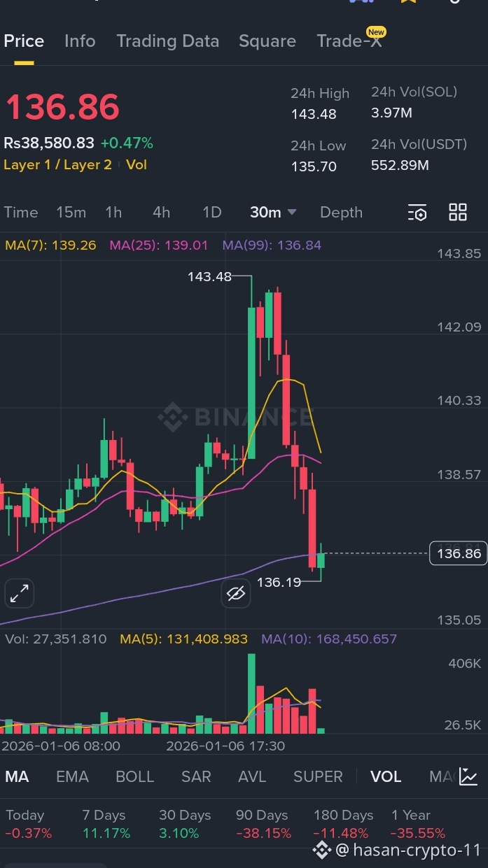Select the 4h interval
This screenshot has width=488, height=868.
click(x=162, y=212)
